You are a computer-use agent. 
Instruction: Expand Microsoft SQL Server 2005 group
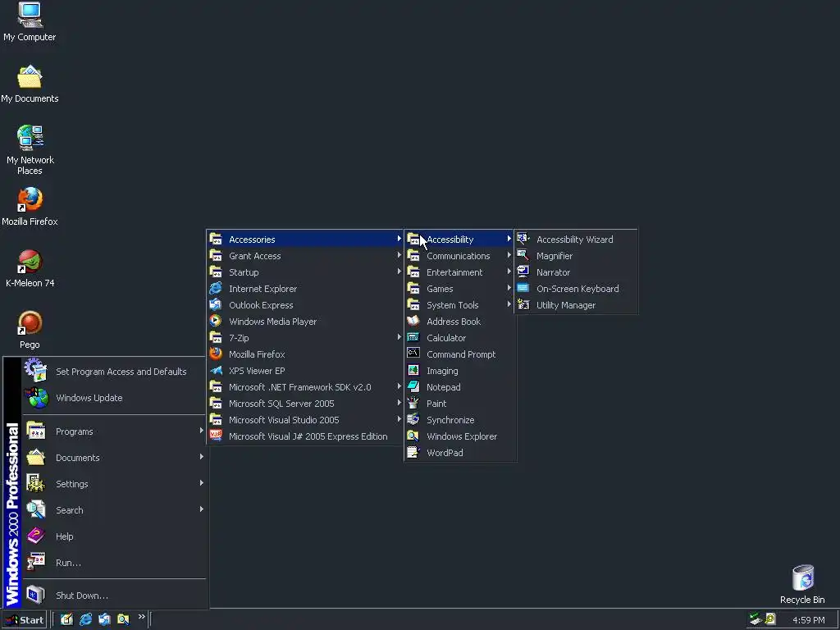point(305,404)
